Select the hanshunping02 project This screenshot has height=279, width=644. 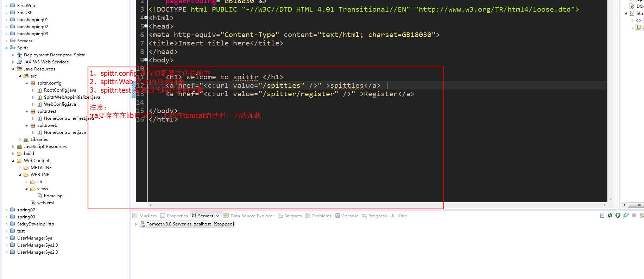tap(32, 26)
